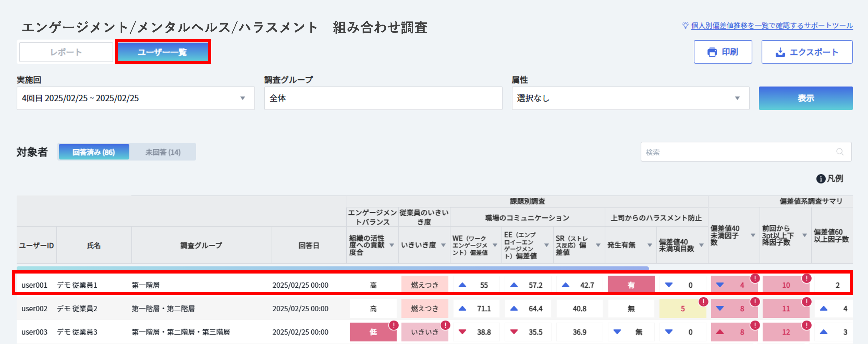Screen dimensions: 868x344
Task: Open filter arrow on 偏差値40未満因子数 column
Action: click(753, 235)
